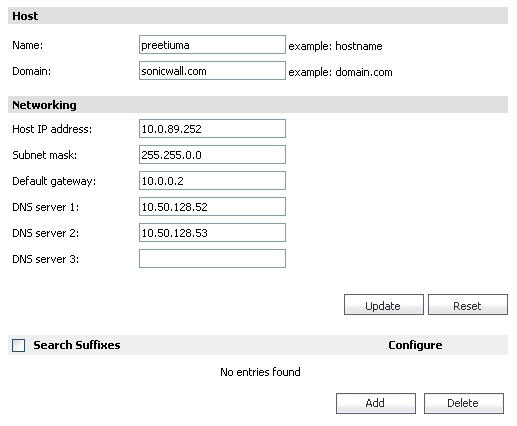Click the Subnet mask input box
517x426 pixels.
[212, 155]
